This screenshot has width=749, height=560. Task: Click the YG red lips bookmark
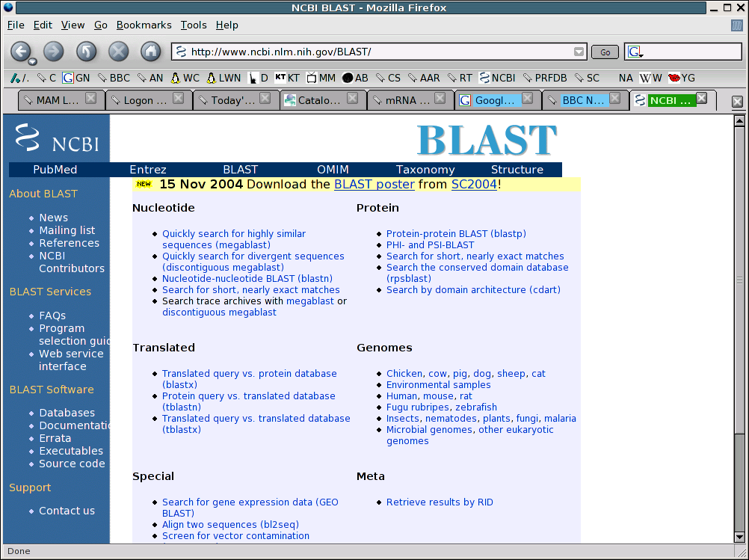tap(681, 78)
